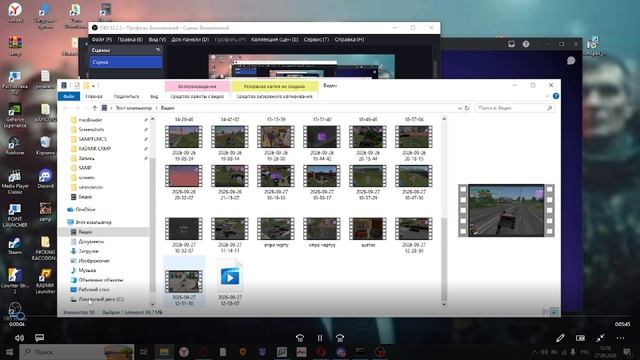This screenshot has width=640, height=360.
Task: Switch to large icons view via status bar
Action: click(554, 312)
